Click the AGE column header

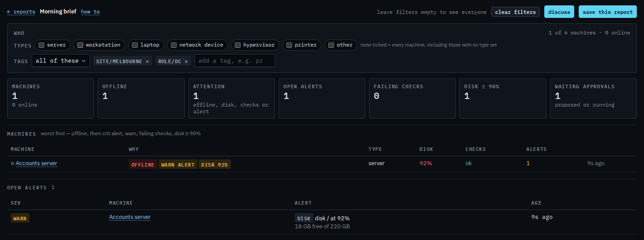pyautogui.click(x=537, y=203)
